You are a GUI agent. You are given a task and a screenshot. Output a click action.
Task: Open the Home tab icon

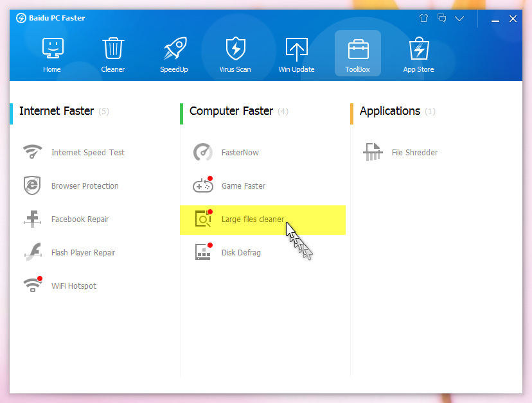(53, 47)
